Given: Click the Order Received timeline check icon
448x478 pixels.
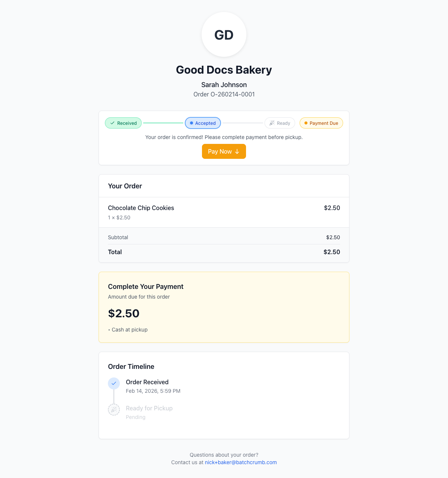Looking at the screenshot, I should coord(114,383).
